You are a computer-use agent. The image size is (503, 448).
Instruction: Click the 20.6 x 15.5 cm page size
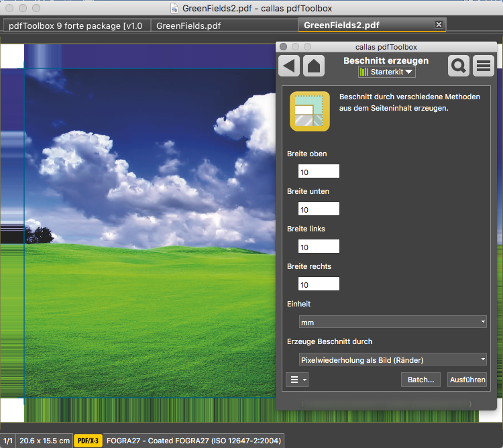point(44,441)
